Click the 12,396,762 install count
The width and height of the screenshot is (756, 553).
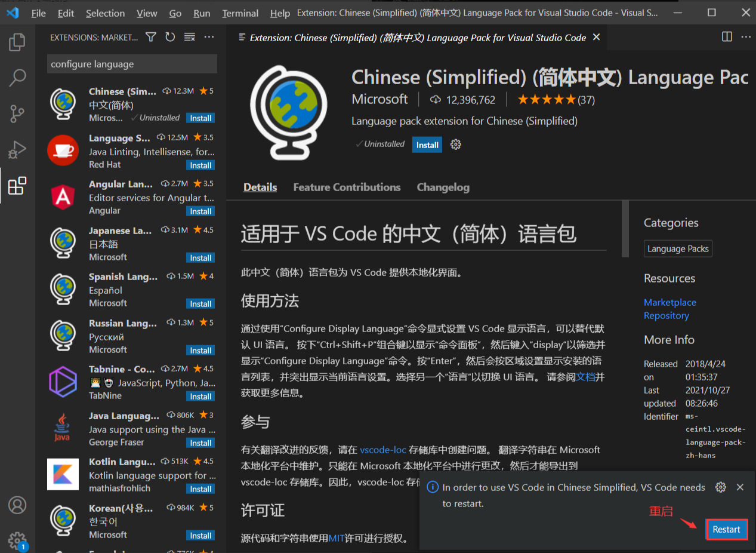(x=462, y=100)
